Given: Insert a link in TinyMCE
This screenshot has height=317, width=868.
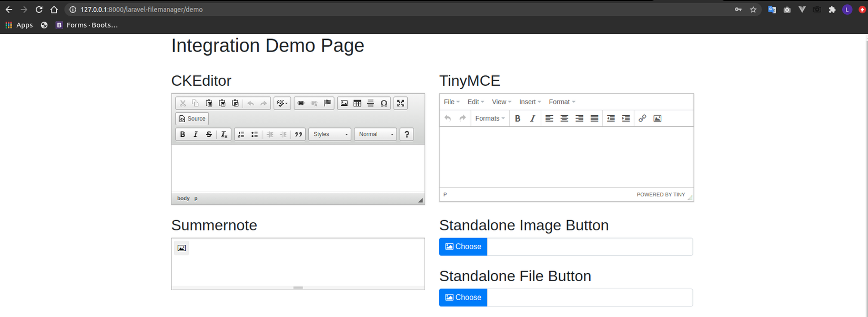Looking at the screenshot, I should click(x=642, y=118).
